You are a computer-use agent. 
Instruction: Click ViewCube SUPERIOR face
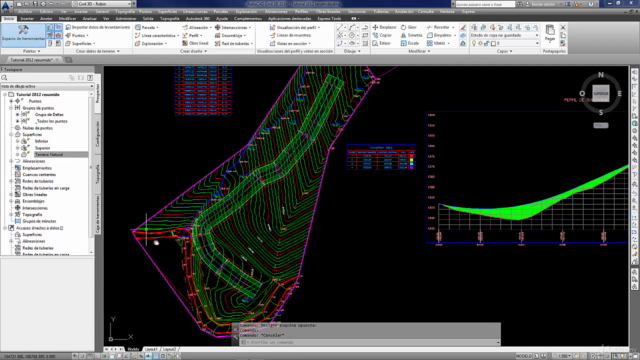click(601, 93)
